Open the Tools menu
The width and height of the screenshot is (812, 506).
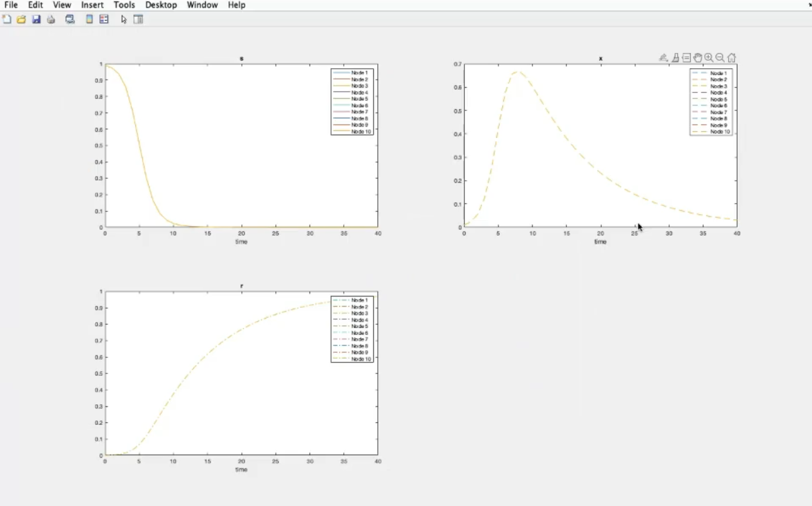(124, 5)
